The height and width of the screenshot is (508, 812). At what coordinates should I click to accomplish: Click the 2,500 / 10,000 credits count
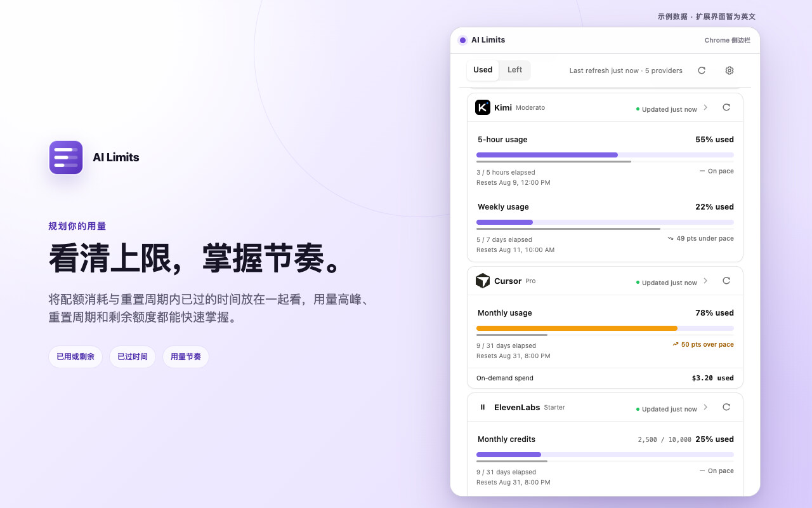click(665, 439)
